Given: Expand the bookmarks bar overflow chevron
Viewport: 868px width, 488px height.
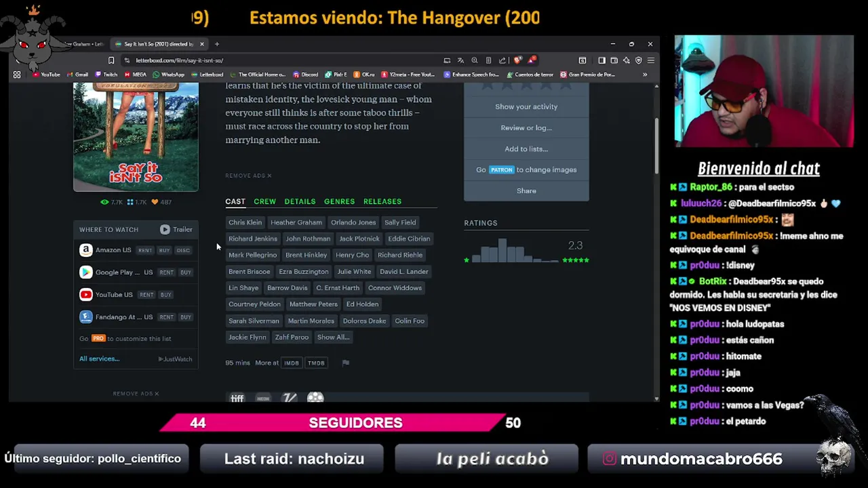Looking at the screenshot, I should click(645, 75).
